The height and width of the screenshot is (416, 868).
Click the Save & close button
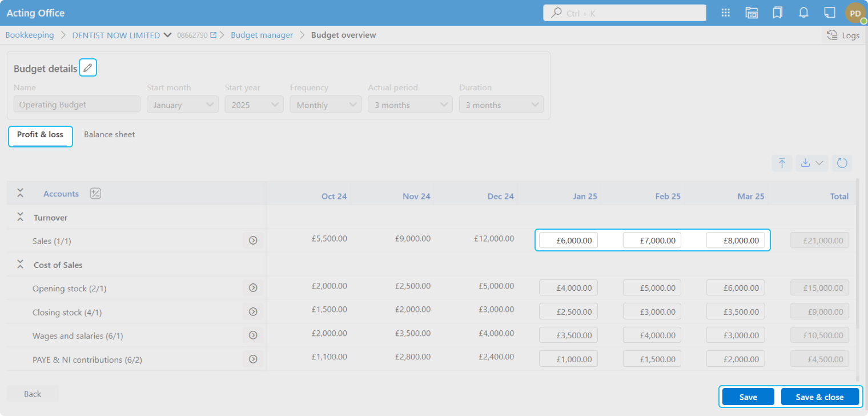[x=819, y=397]
